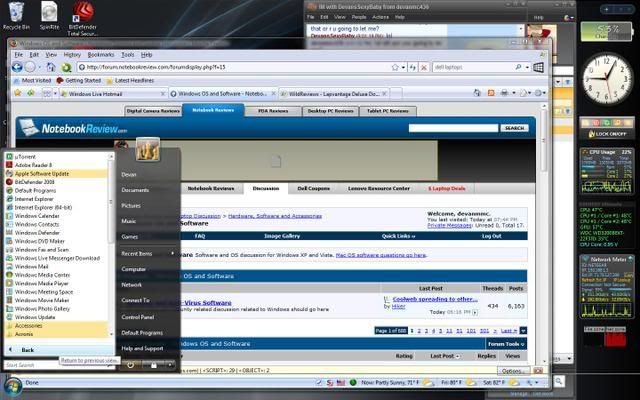The image size is (640, 400).
Task: Open the Private Messages link
Action: pyautogui.click(x=449, y=225)
